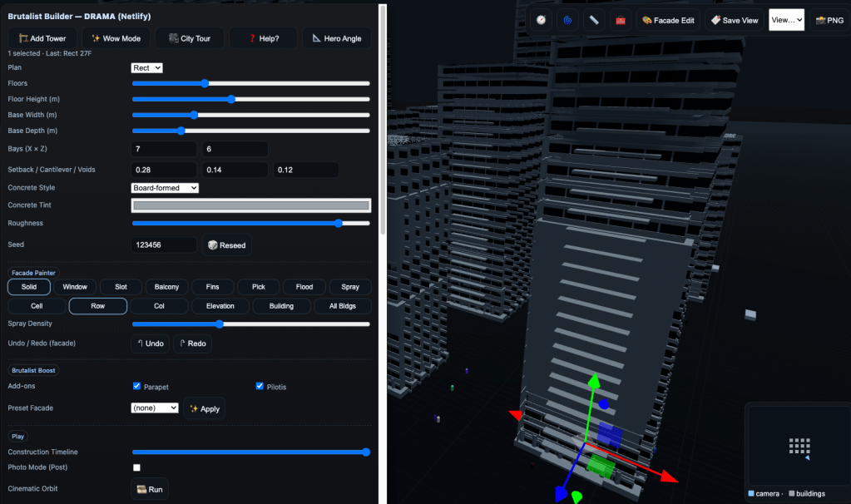Click the Add Tower button

(42, 38)
